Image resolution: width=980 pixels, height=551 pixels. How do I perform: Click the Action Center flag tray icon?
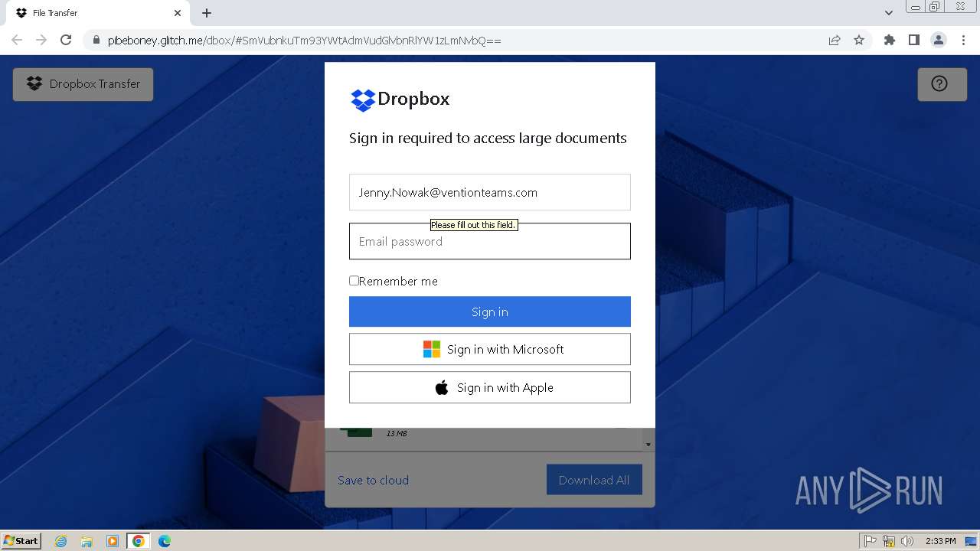(x=870, y=541)
